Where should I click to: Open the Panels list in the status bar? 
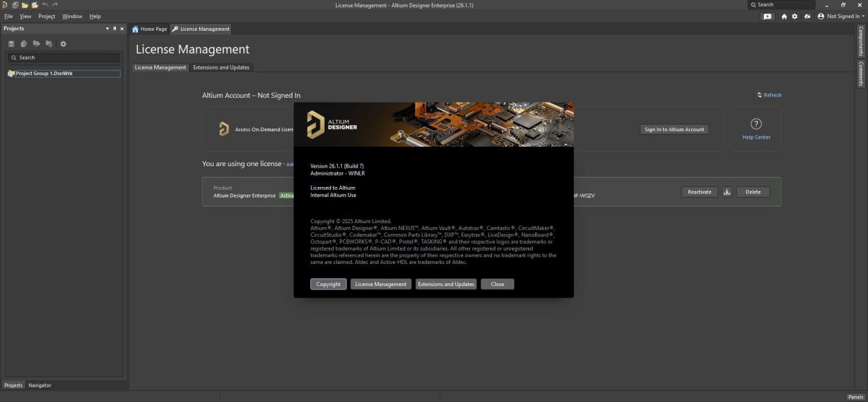(x=855, y=397)
